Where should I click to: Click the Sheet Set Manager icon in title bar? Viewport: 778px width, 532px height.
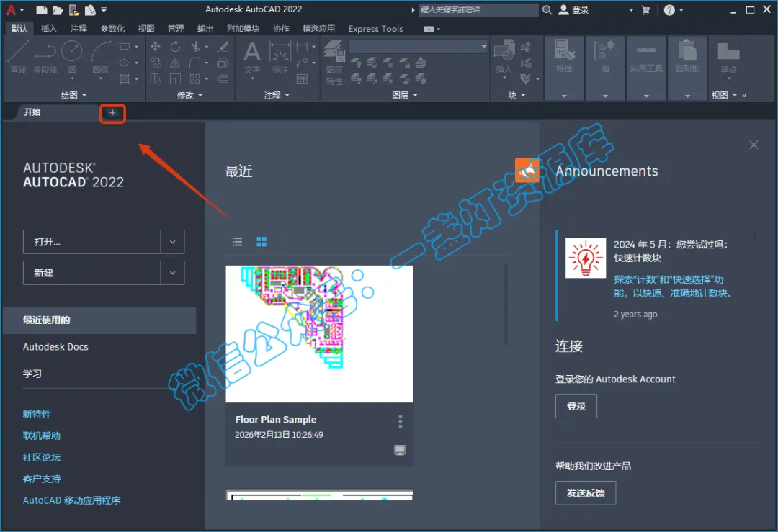[x=90, y=9]
